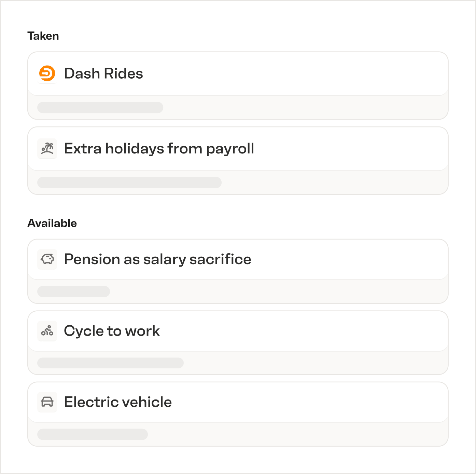Screen dimensions: 476x474
Task: Select Pension as salary sacrifice title
Action: [157, 259]
